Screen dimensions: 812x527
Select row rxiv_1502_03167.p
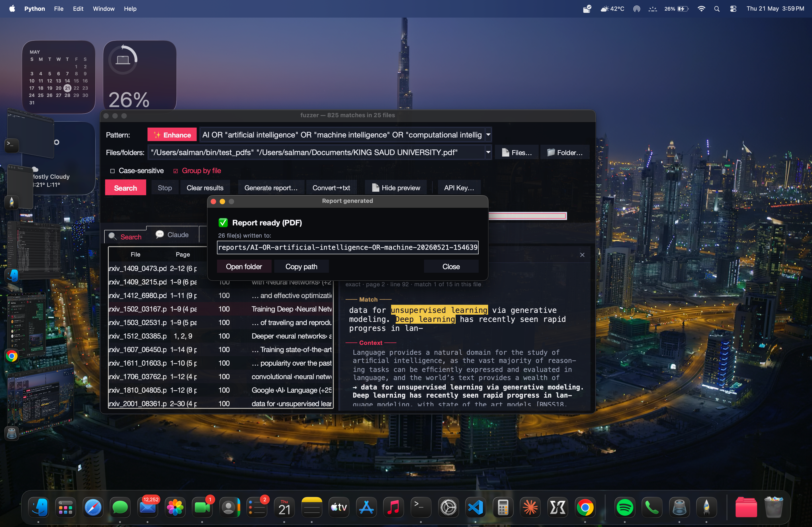click(x=220, y=309)
